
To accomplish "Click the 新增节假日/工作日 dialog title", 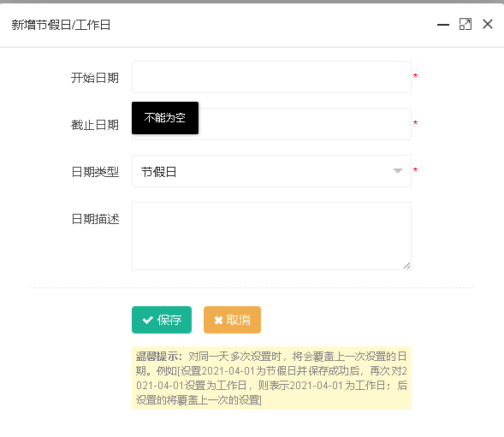I will [x=61, y=25].
